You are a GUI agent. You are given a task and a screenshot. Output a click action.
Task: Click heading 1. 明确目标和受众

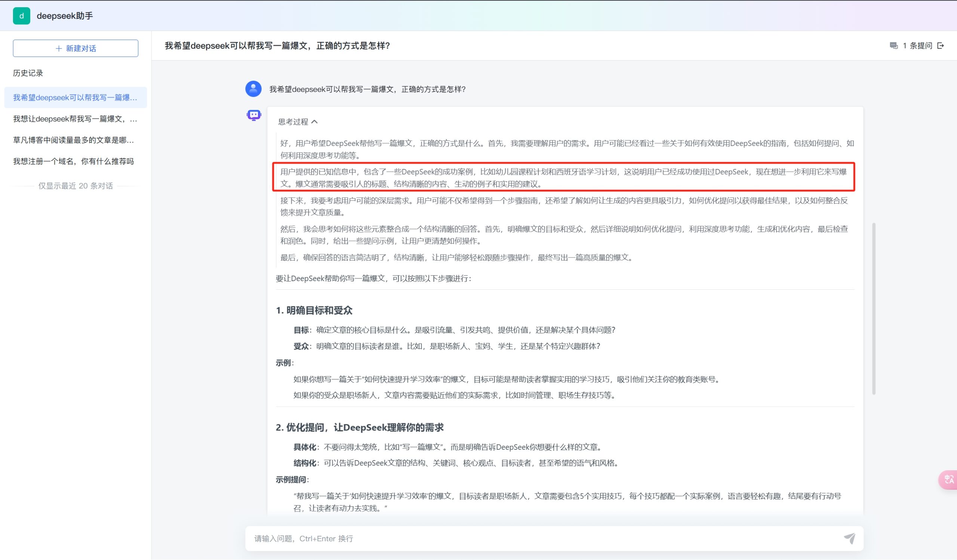tap(314, 311)
